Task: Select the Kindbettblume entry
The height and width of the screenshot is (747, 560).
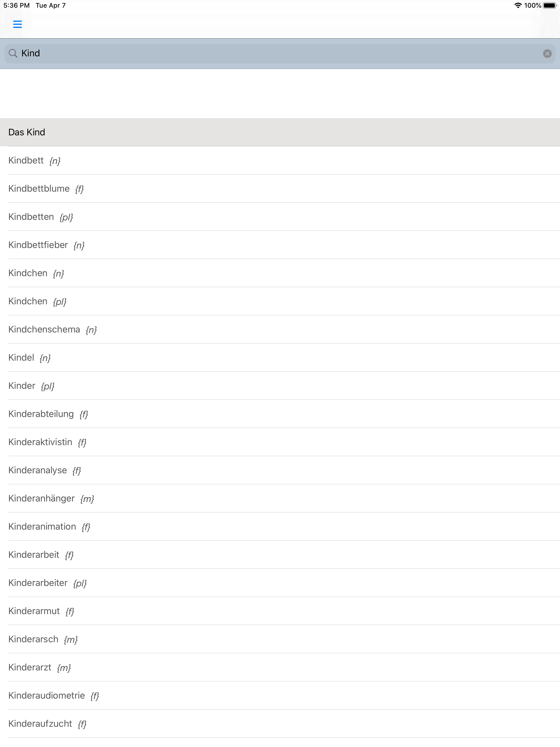Action: (x=39, y=188)
